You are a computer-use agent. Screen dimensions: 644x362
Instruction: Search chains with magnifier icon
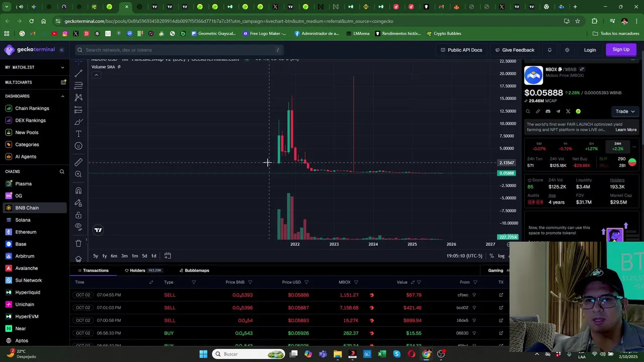pyautogui.click(x=62, y=172)
